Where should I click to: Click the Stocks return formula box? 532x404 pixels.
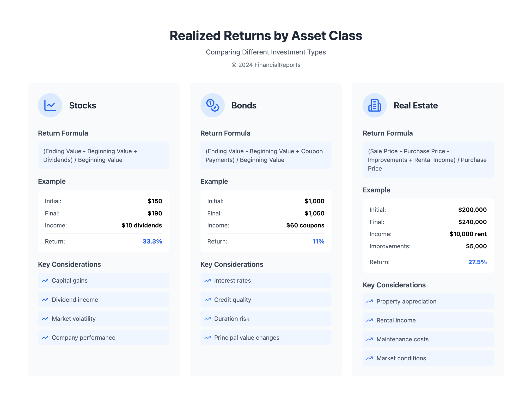(104, 156)
